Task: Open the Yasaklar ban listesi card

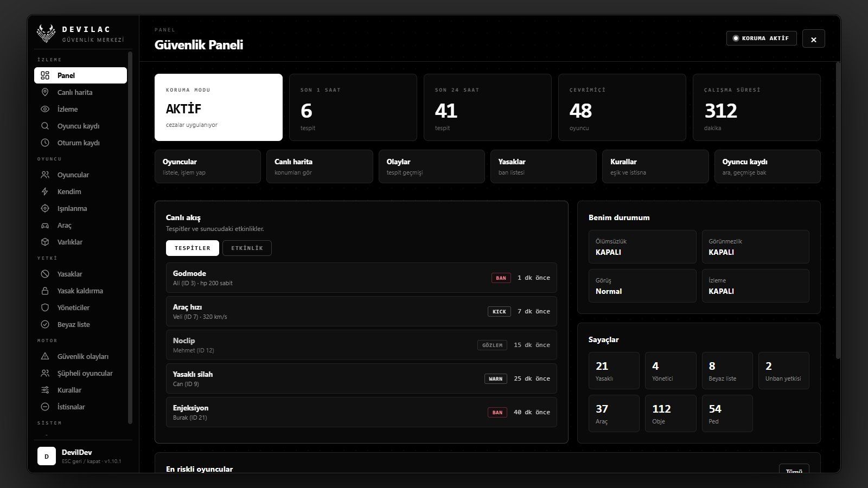Action: click(544, 166)
